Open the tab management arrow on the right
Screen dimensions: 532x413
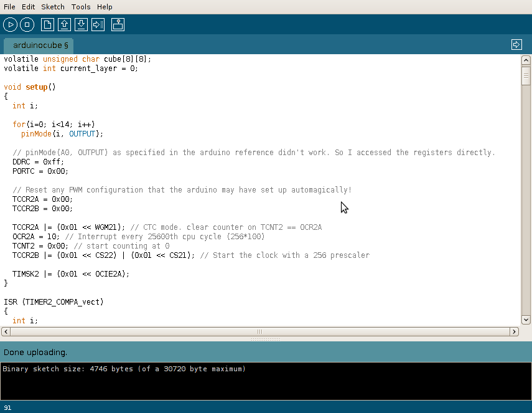[x=516, y=44]
